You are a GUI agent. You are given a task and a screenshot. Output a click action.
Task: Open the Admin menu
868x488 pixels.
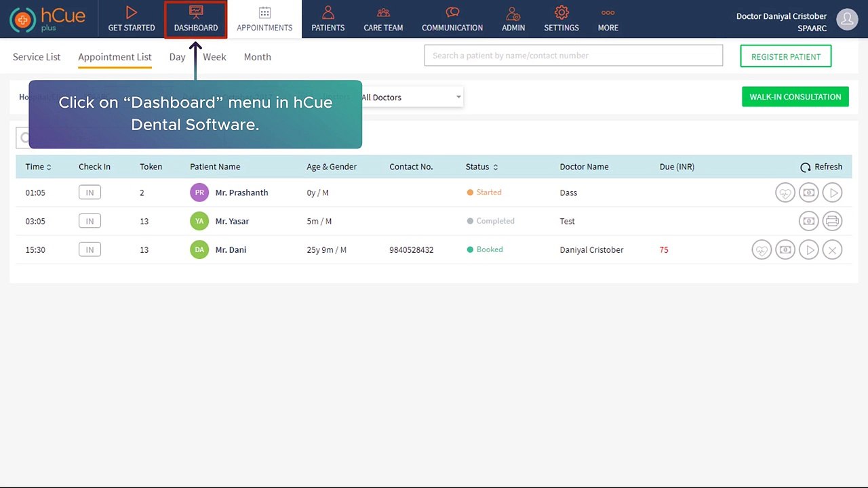tap(513, 19)
